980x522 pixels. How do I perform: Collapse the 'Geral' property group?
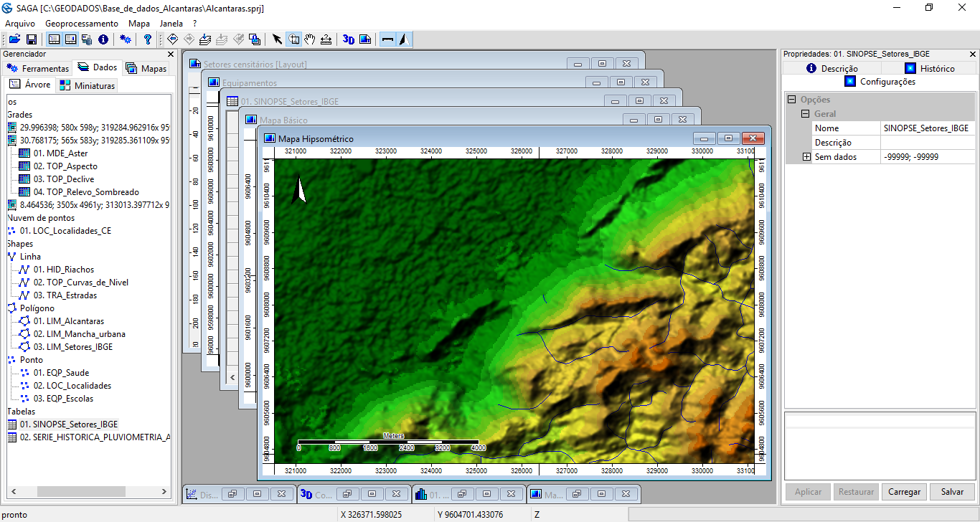(806, 114)
